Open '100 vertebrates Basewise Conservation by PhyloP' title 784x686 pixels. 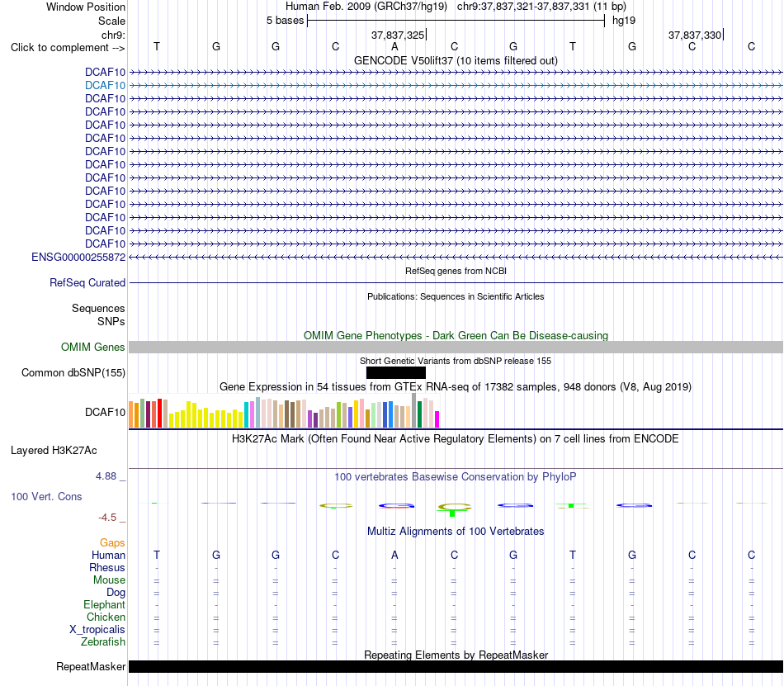pos(456,477)
